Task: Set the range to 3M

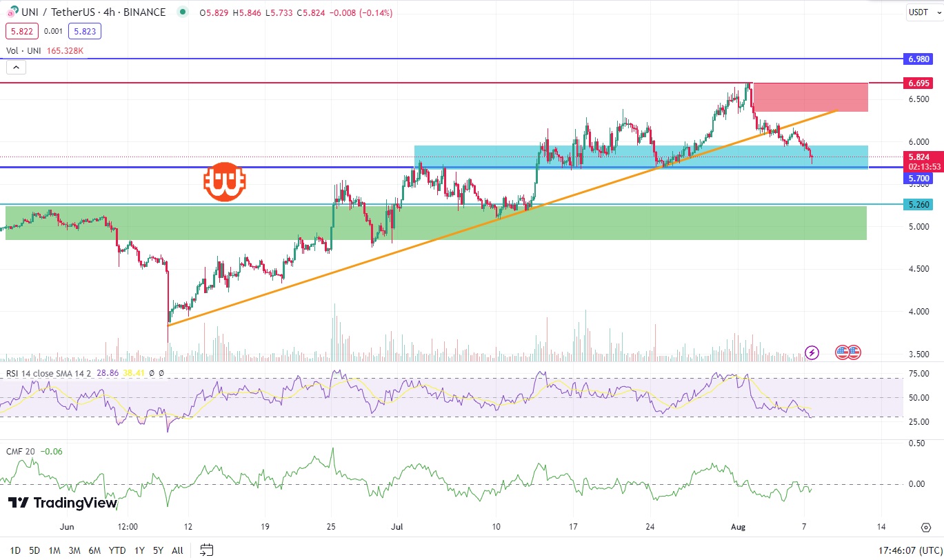Action: pos(74,550)
